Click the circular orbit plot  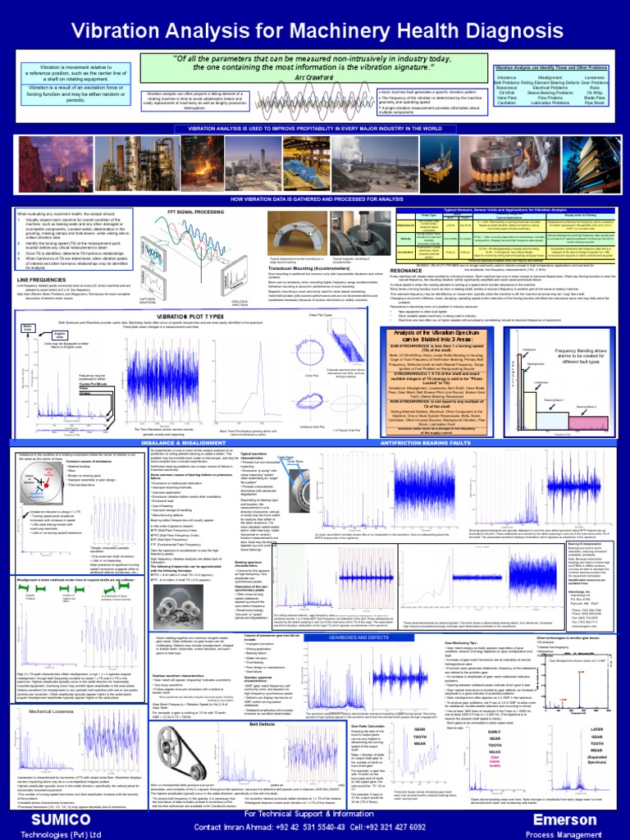pos(310,353)
